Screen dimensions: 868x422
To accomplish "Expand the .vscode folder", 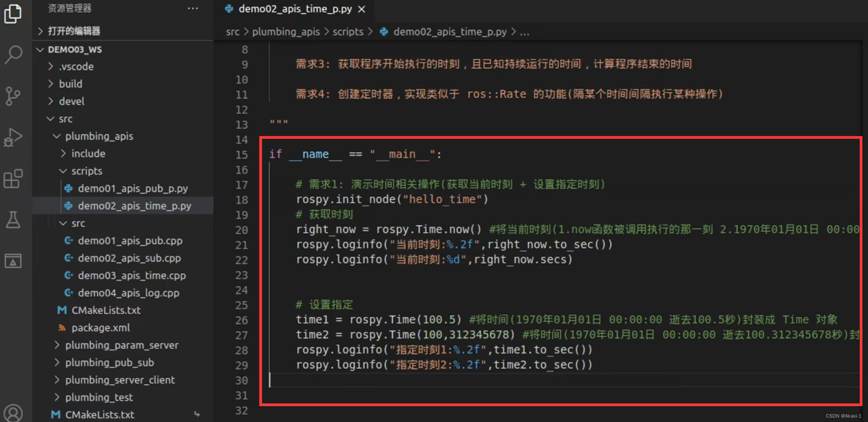I will pos(76,66).
